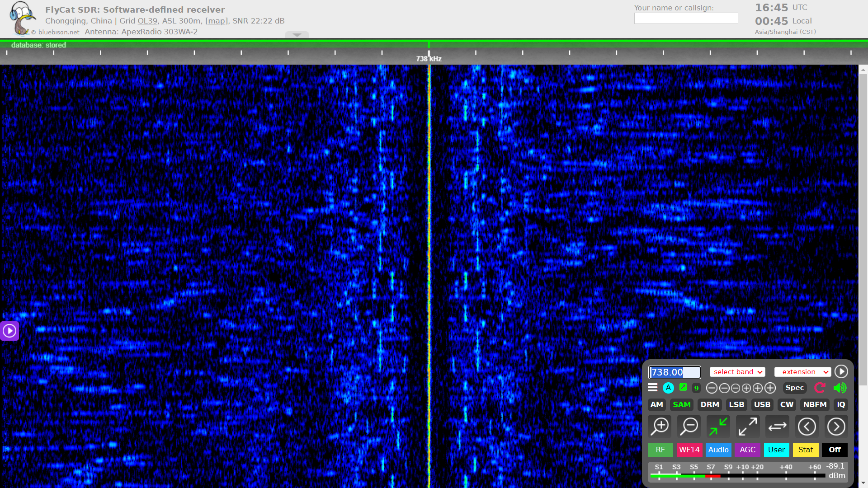The height and width of the screenshot is (488, 868).
Task: Click the max zoom out expand-arrows icon
Action: pyautogui.click(x=748, y=426)
